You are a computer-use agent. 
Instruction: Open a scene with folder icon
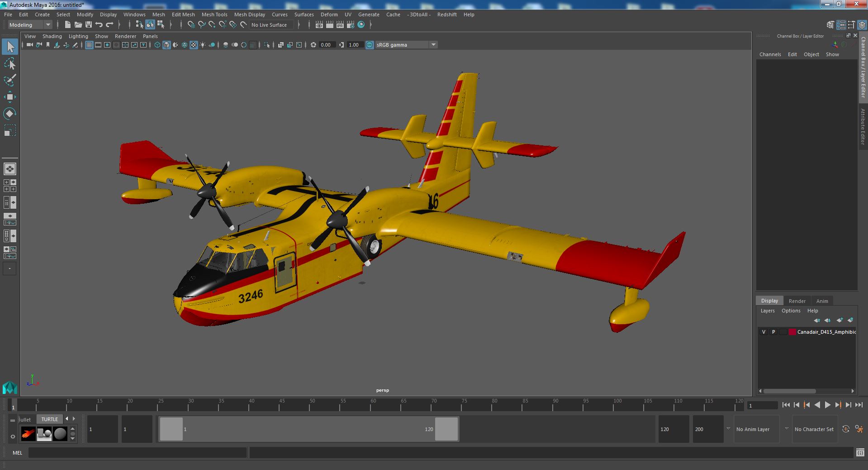(x=78, y=25)
